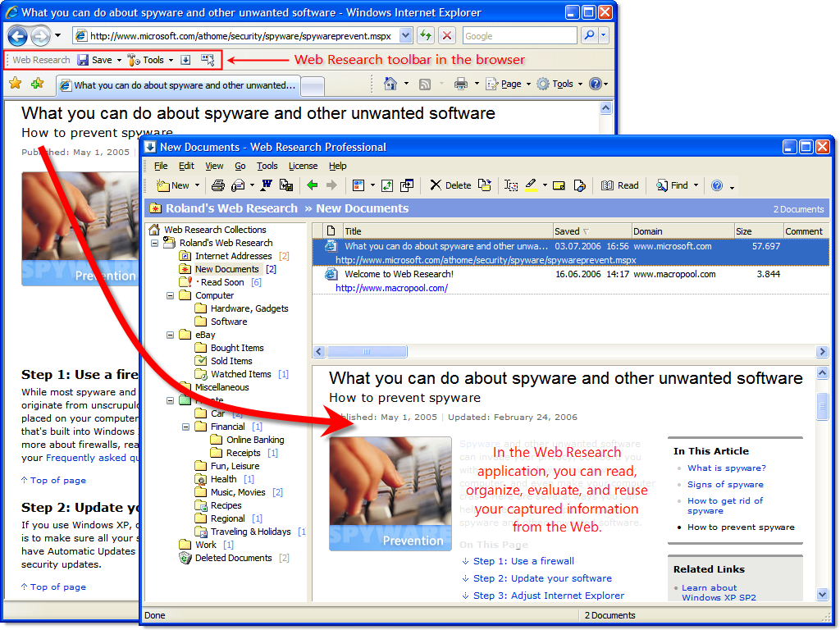Click the blue Help icon in Web Research toolbar
The image size is (840, 630).
(717, 185)
